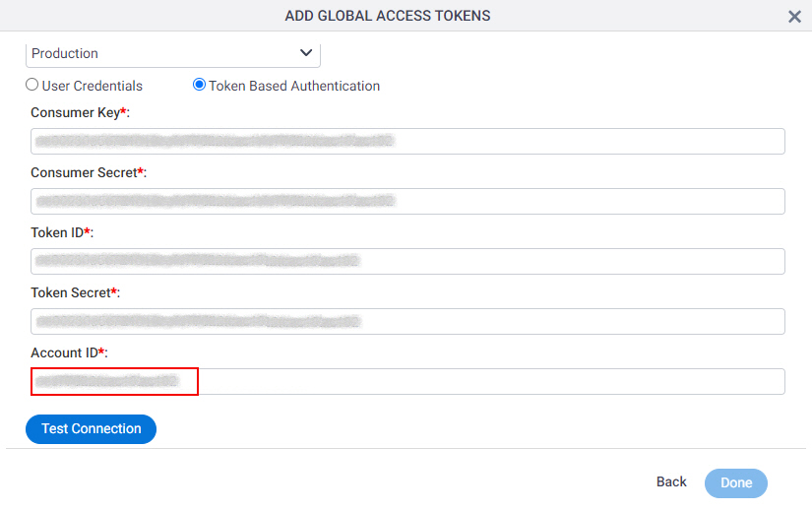This screenshot has height=511, width=812.
Task: Click the Token Based Authentication label text
Action: (x=294, y=86)
